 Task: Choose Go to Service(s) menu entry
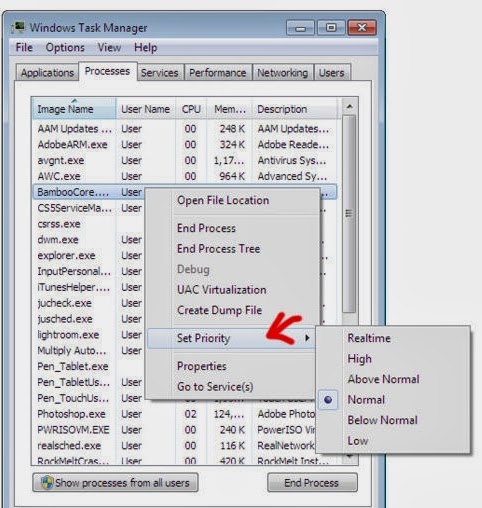coord(215,387)
